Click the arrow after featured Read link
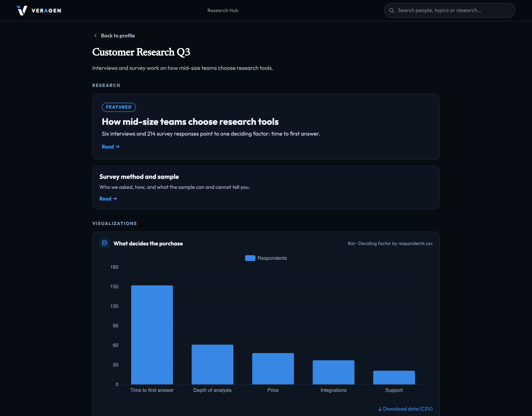The image size is (532, 416). [x=117, y=147]
